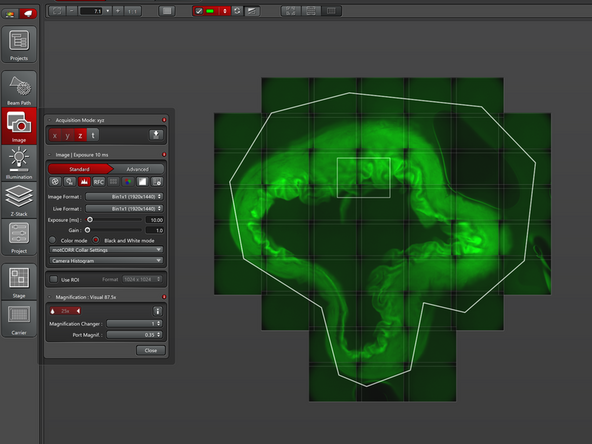592x444 pixels.
Task: Click the info button in Magnification
Action: [157, 311]
